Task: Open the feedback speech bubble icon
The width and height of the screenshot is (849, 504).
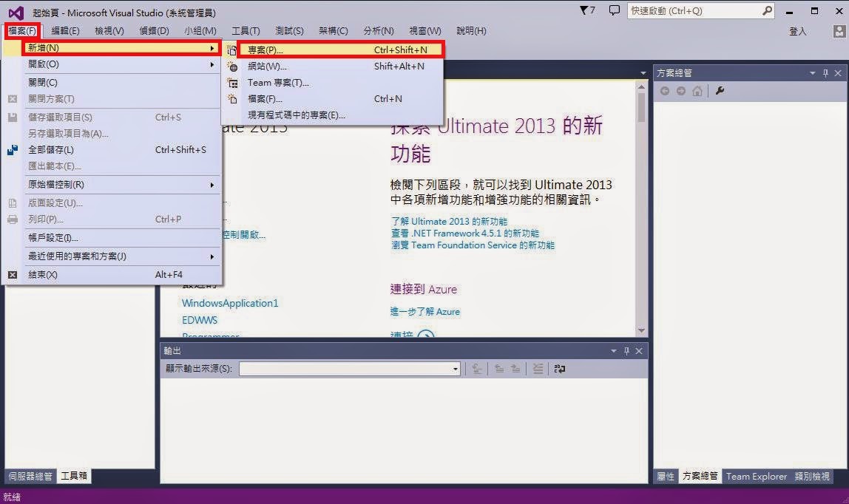Action: click(614, 10)
